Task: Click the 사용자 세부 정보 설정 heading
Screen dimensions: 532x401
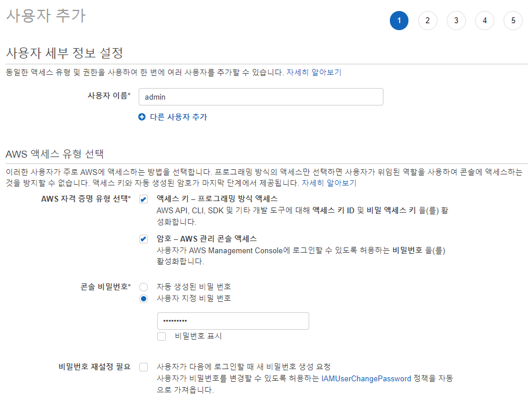Action: 64,53
